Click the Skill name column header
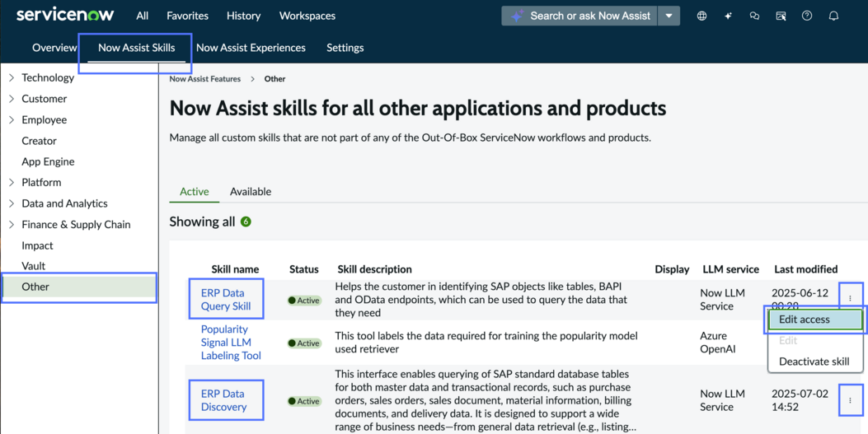 (235, 269)
